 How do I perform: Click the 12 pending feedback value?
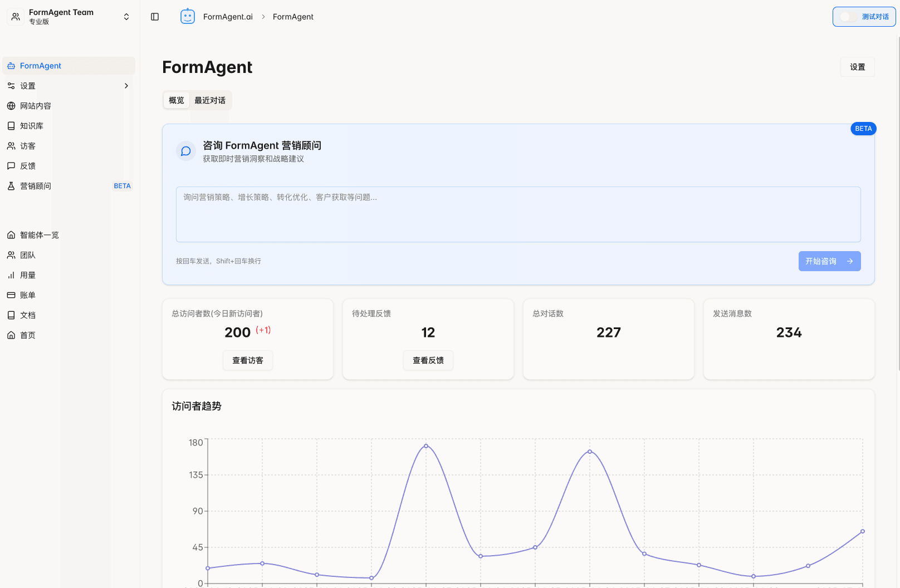point(428,332)
